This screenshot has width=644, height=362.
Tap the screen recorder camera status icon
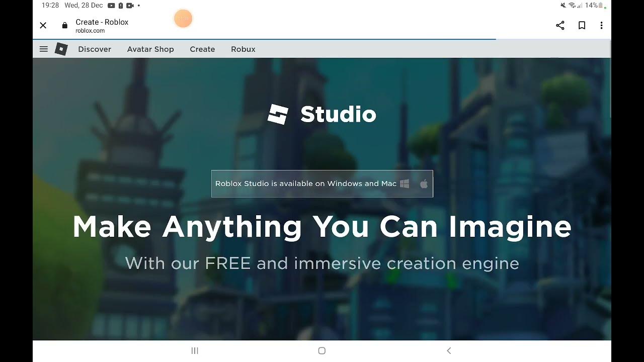coord(130,6)
